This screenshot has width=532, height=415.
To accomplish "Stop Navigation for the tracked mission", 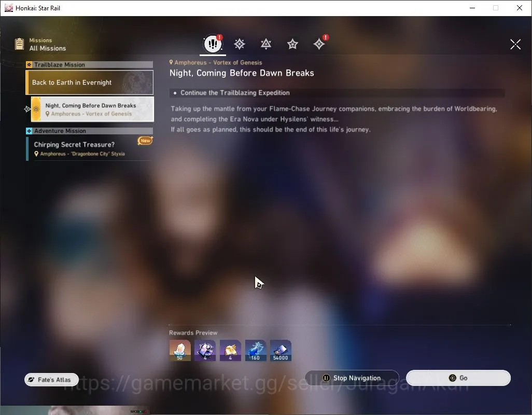I will coord(352,378).
